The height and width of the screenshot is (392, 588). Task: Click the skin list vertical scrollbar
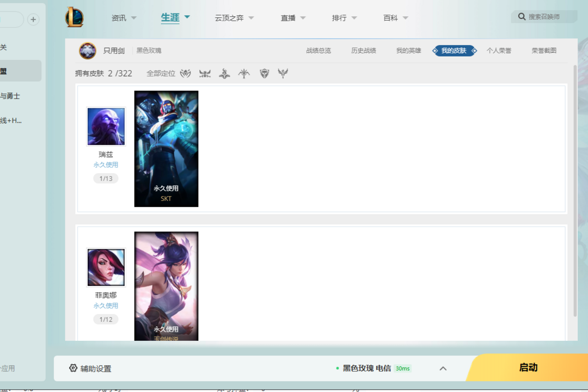tap(575, 191)
